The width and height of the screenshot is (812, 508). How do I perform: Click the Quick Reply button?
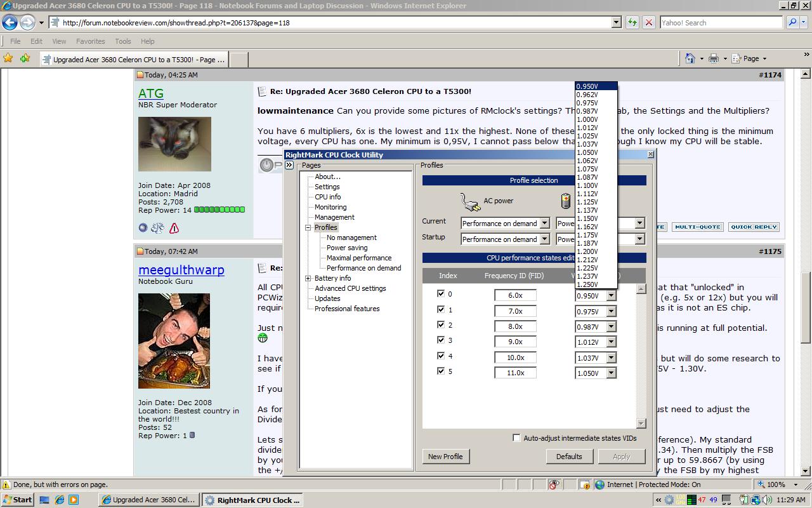(x=754, y=227)
